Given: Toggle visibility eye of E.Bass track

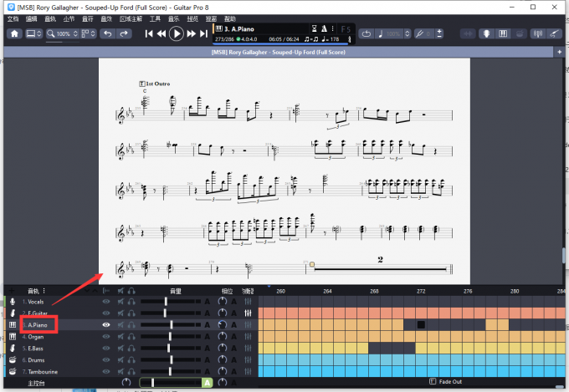Looking at the screenshot, I should pos(106,348).
